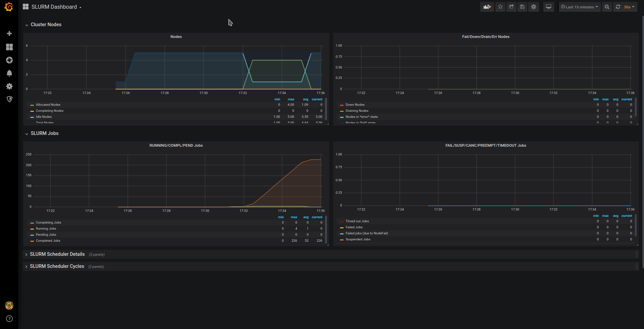Toggle Down Nodes series in legend
The width and height of the screenshot is (644, 329).
coord(355,105)
